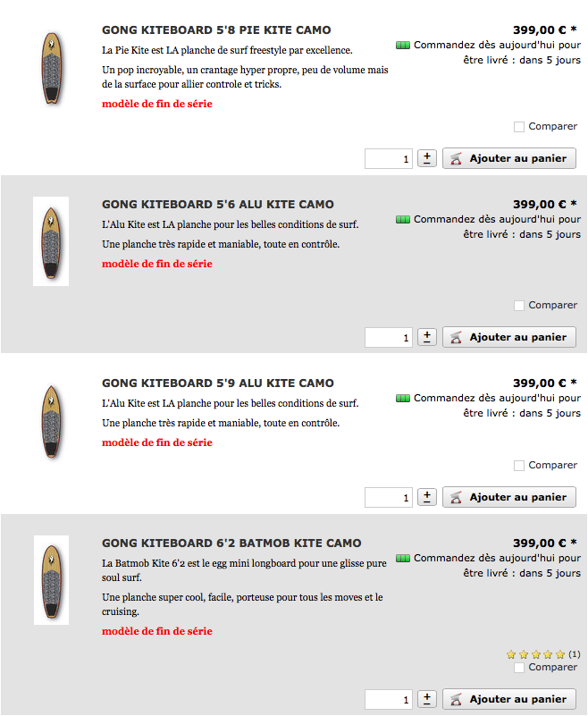Click the star rating of the Batmob Kite board

pos(536,654)
